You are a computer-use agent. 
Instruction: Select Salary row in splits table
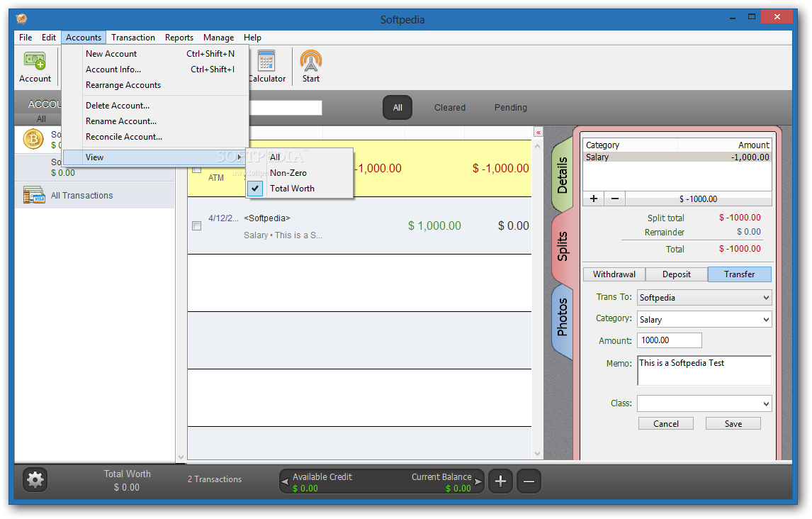pyautogui.click(x=677, y=157)
